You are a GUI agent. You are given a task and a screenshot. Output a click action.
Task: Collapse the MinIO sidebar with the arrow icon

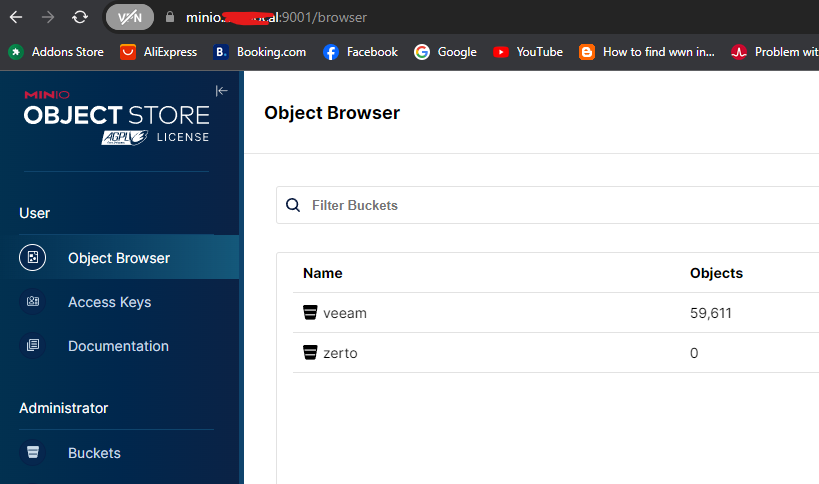click(x=221, y=91)
